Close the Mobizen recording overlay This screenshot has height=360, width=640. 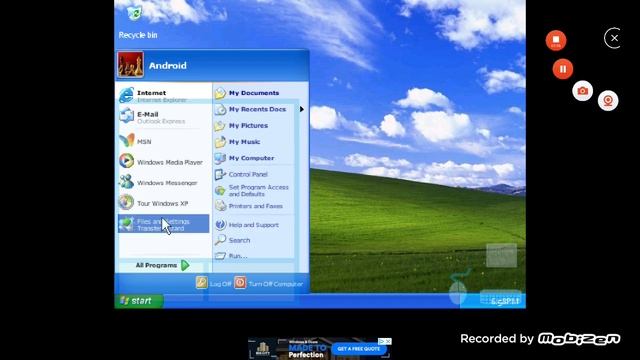[x=614, y=38]
